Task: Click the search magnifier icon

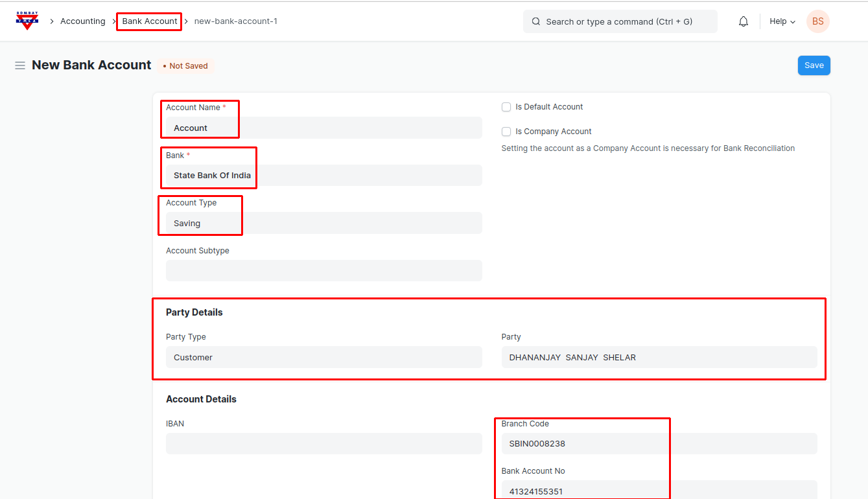Action: [x=536, y=21]
